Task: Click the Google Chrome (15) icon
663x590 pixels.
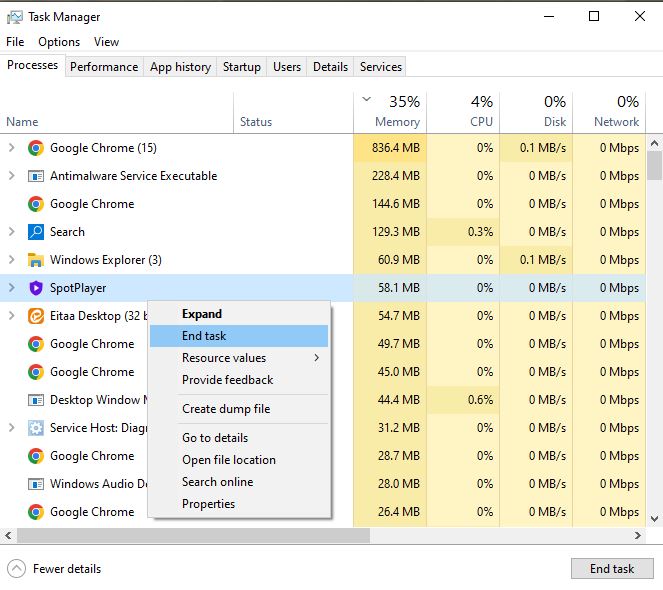Action: 36,148
